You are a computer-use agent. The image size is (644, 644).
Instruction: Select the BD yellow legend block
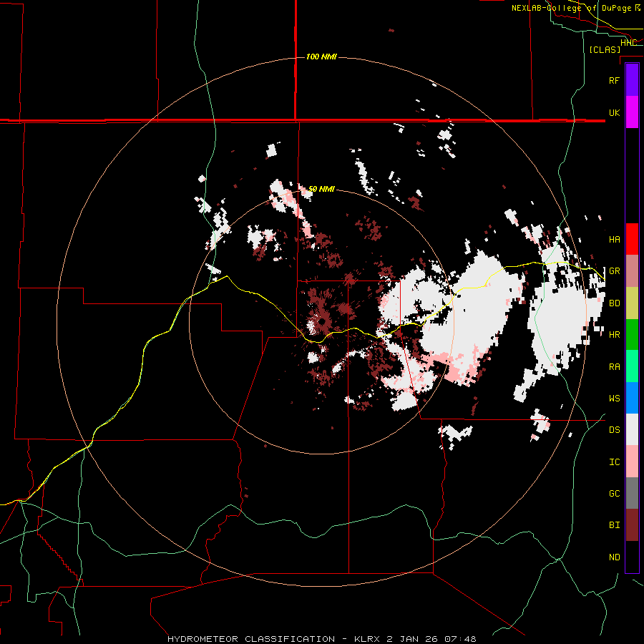(632, 303)
